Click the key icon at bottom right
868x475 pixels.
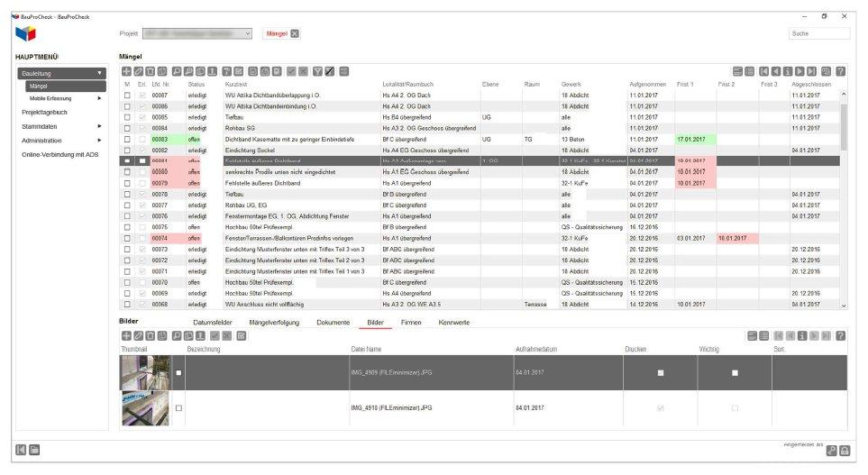831,451
